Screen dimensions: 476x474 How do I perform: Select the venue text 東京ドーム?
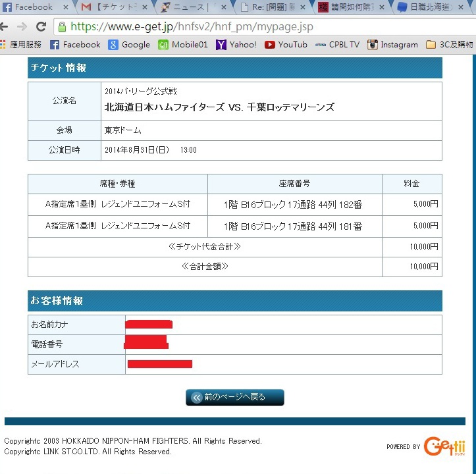122,130
